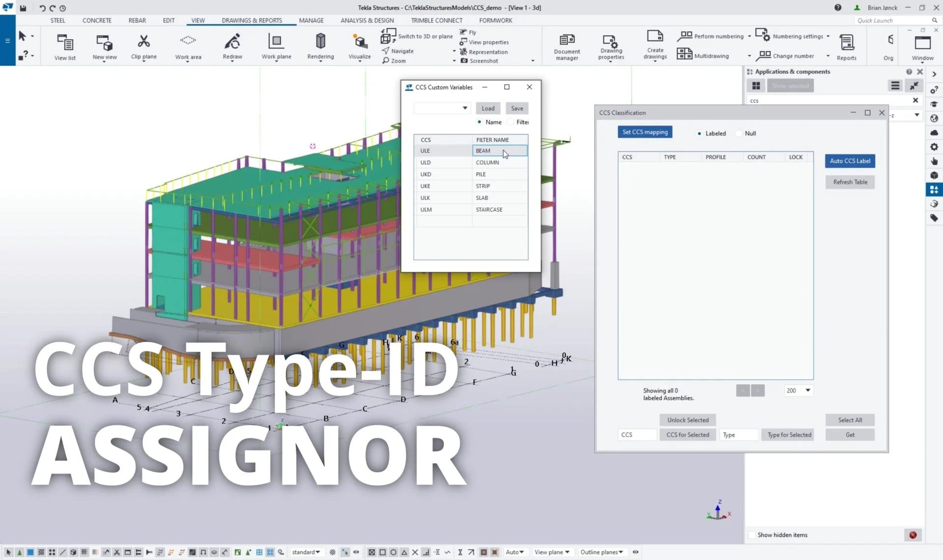
Task: Click Create drawings
Action: (655, 45)
